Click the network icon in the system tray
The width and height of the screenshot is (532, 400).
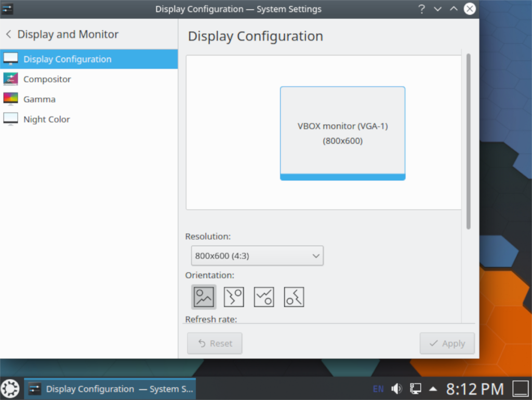[415, 389]
